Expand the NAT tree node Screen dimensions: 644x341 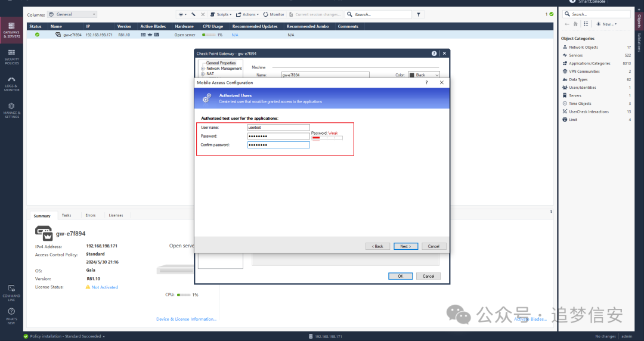[203, 74]
